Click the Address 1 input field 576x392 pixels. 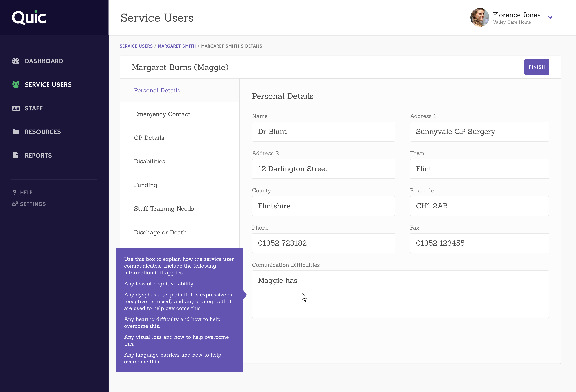pyautogui.click(x=479, y=132)
